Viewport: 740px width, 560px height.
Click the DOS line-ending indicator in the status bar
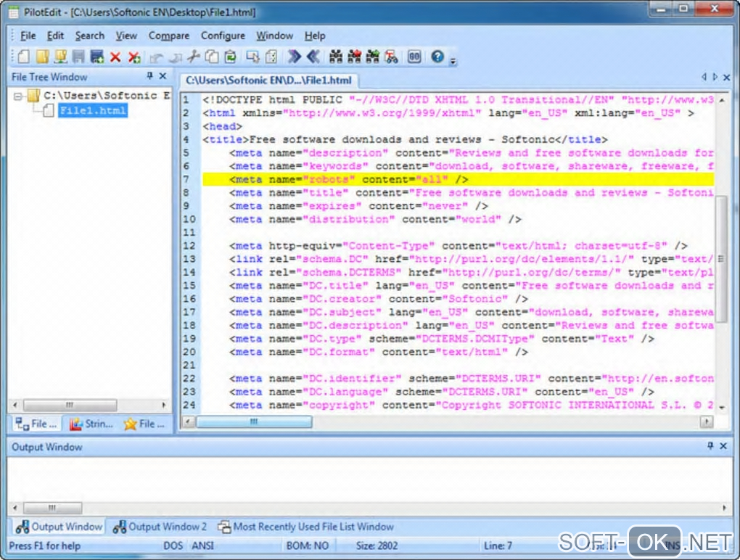(173, 545)
